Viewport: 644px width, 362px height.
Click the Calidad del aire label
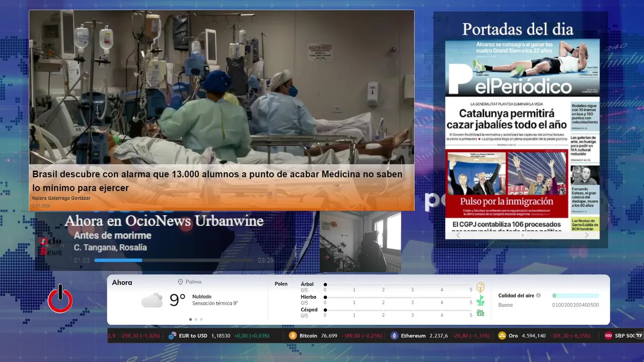pyautogui.click(x=516, y=296)
